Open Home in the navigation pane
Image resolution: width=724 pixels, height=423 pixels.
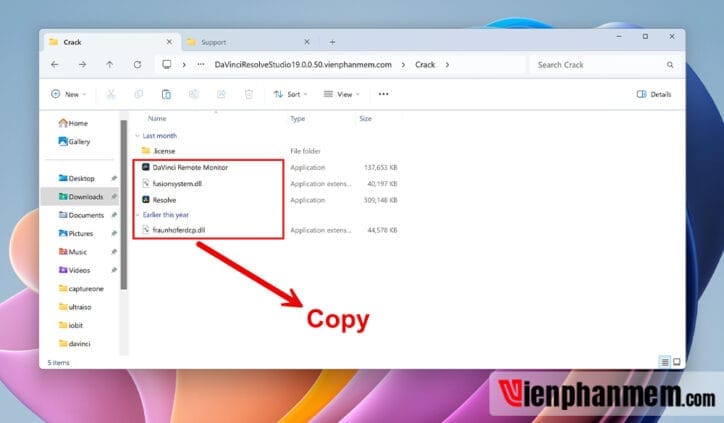(x=73, y=123)
